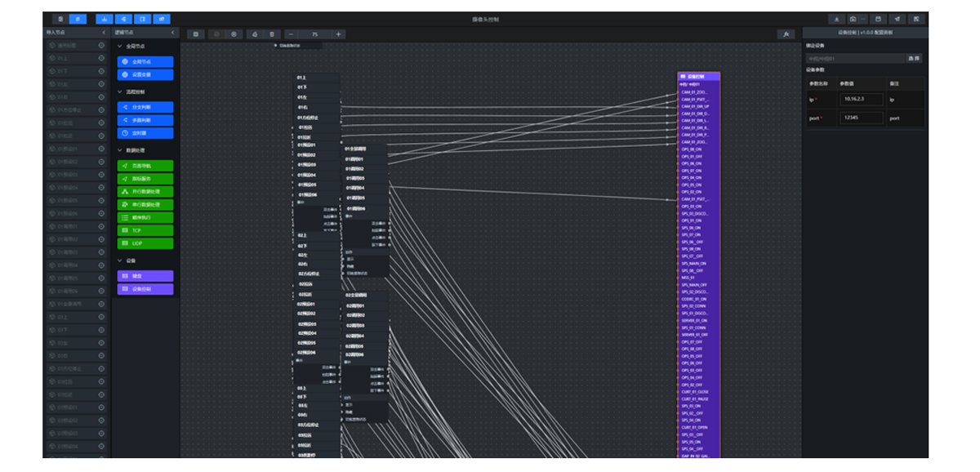Click the ip value field showing 10.16.2.3
This screenshot has height=472, width=980.
(x=862, y=100)
